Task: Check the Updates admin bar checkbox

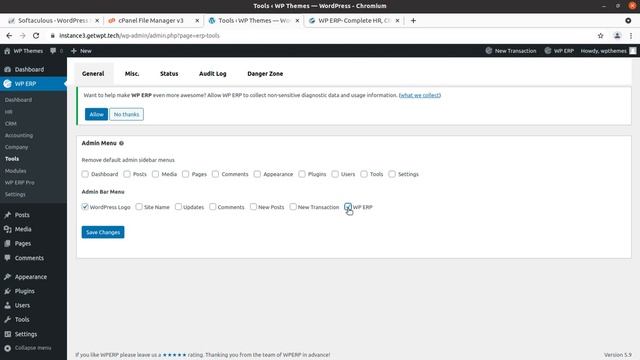Action: point(178,207)
